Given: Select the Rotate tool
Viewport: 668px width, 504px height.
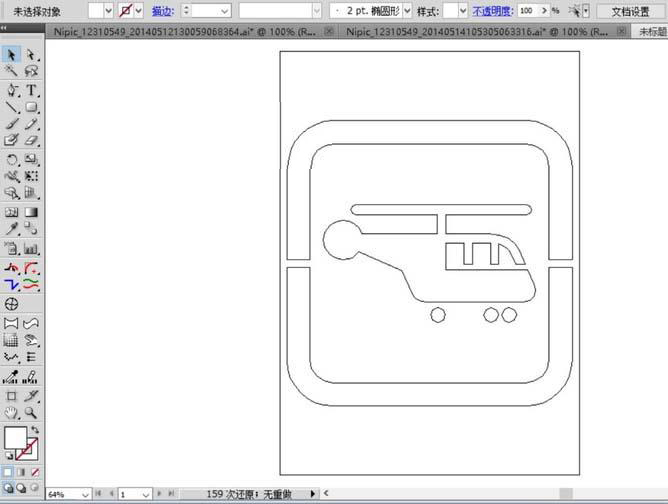Looking at the screenshot, I should pos(12,160).
